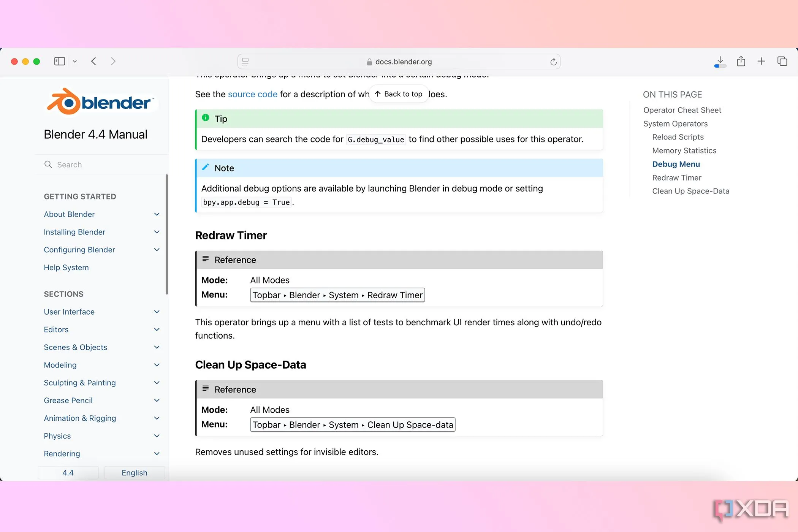Open the English language selector
798x532 pixels.
coord(135,473)
